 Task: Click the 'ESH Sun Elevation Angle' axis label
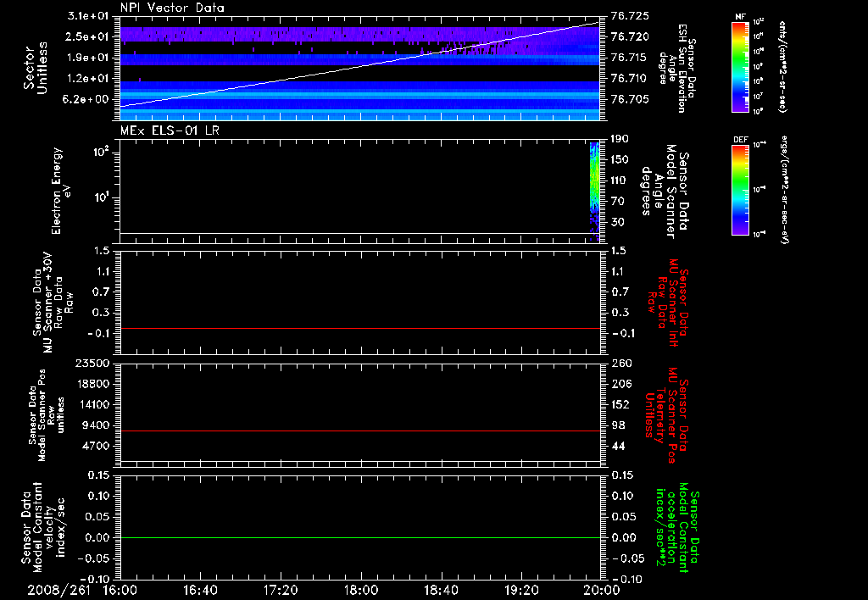[x=677, y=69]
